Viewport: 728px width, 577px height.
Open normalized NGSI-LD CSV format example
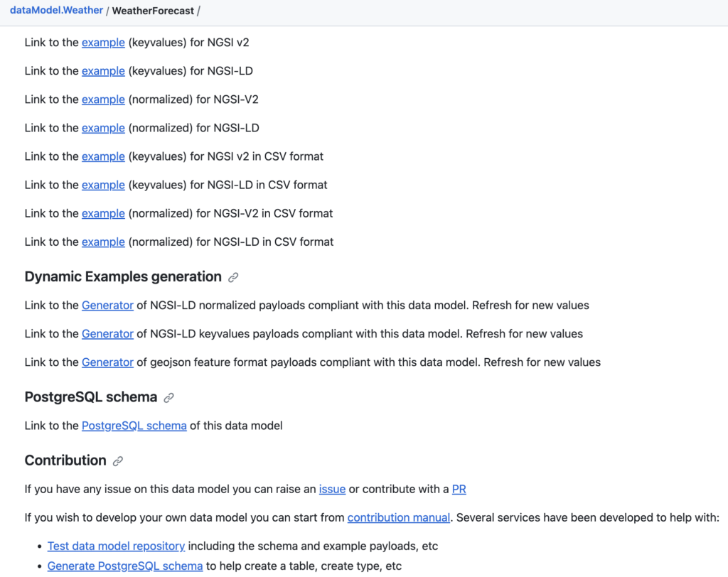click(103, 242)
